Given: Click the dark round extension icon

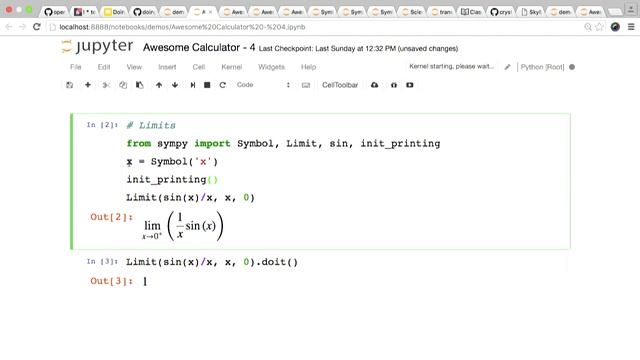Looking at the screenshot, I should (x=615, y=27).
